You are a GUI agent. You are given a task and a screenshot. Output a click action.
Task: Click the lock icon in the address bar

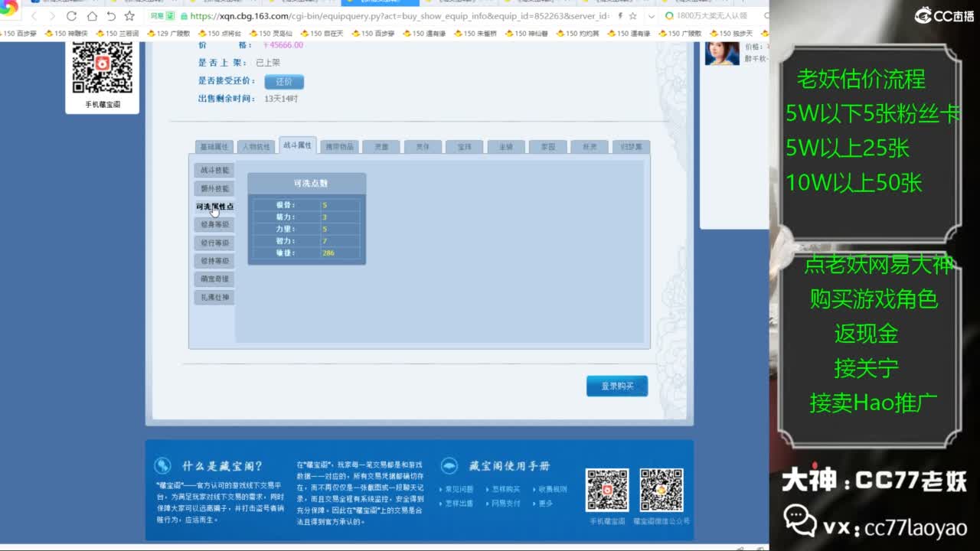click(x=184, y=15)
